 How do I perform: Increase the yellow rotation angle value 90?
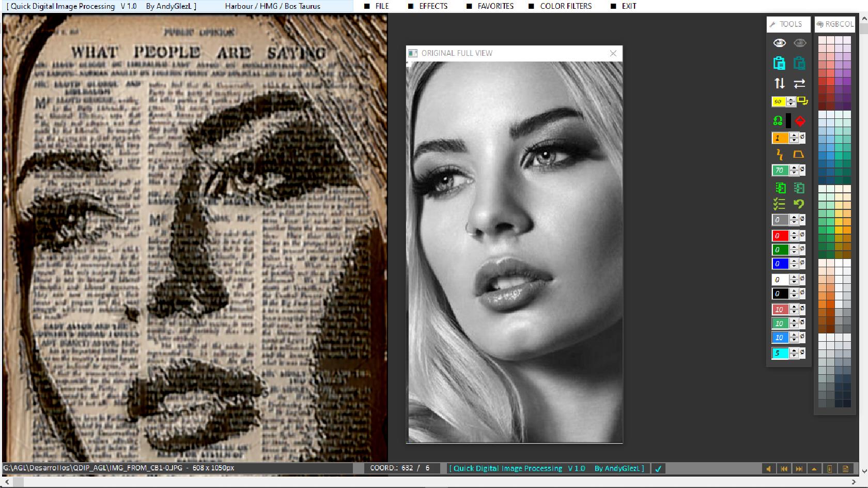(x=791, y=99)
